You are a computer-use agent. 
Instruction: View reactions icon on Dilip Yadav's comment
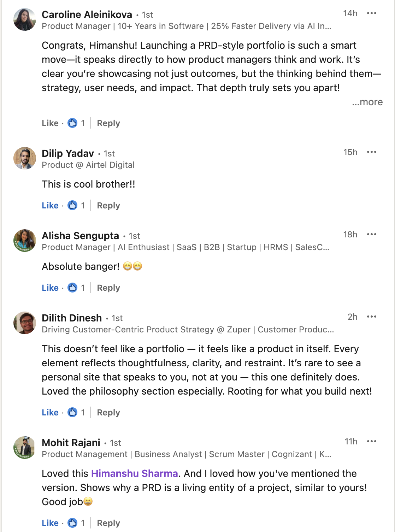pyautogui.click(x=72, y=205)
